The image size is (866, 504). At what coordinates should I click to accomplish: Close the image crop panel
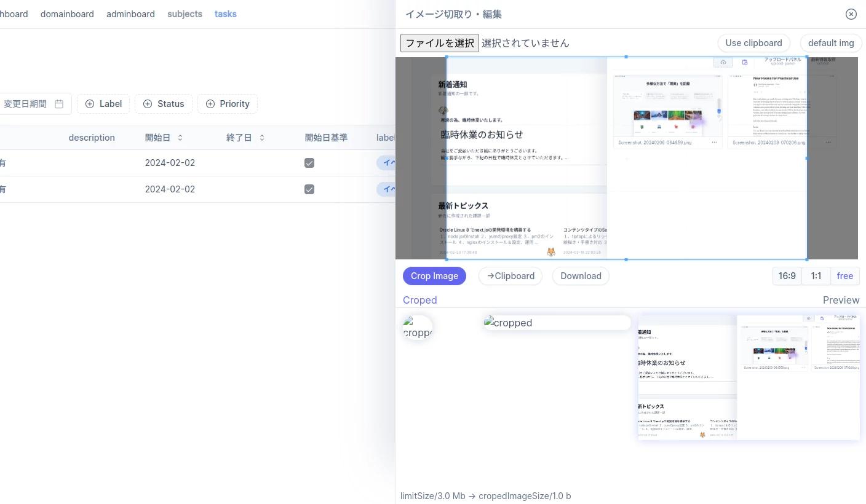click(851, 14)
